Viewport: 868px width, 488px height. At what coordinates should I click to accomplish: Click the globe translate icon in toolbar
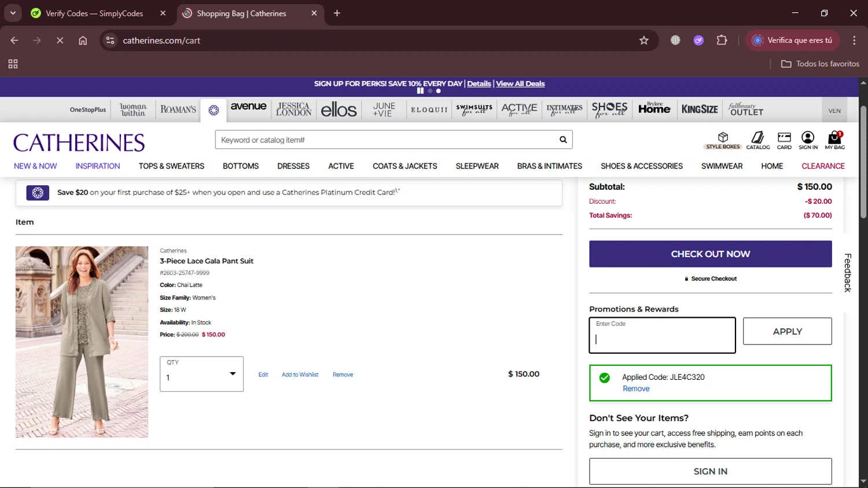(675, 41)
